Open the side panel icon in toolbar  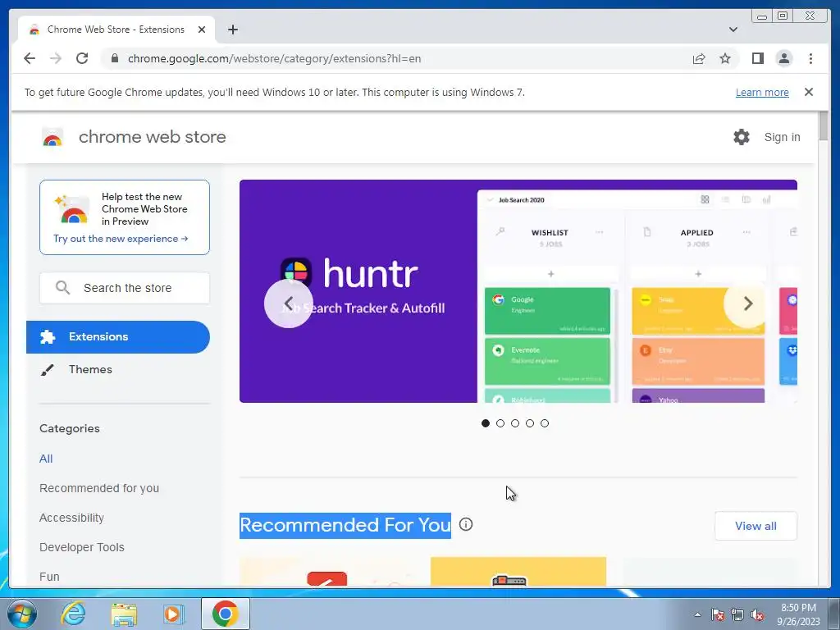[x=757, y=58]
